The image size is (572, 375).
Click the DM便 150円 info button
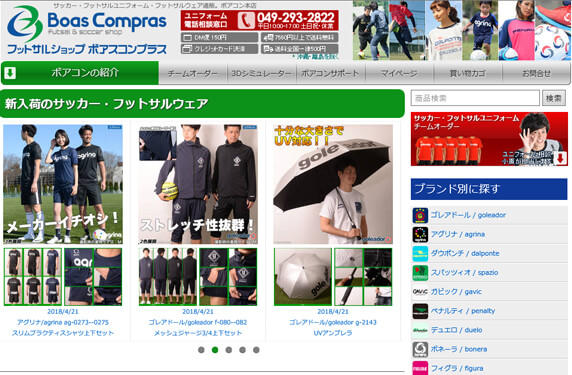click(x=219, y=37)
